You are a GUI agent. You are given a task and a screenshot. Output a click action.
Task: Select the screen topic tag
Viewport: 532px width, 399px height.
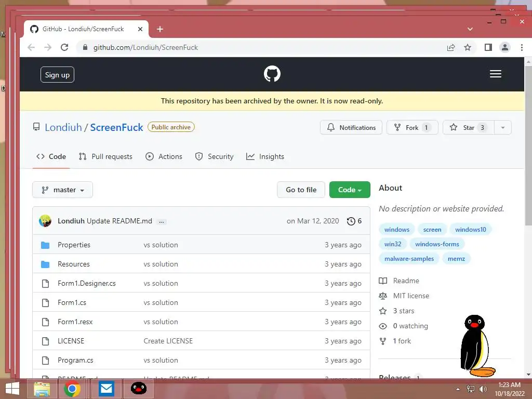point(432,230)
